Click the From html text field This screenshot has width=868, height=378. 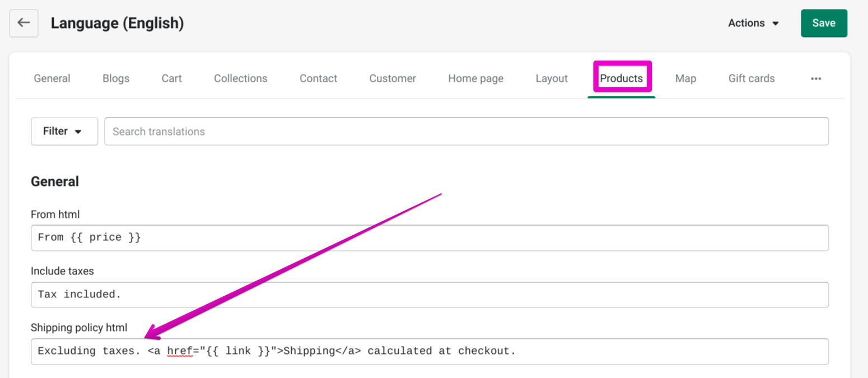pos(430,238)
